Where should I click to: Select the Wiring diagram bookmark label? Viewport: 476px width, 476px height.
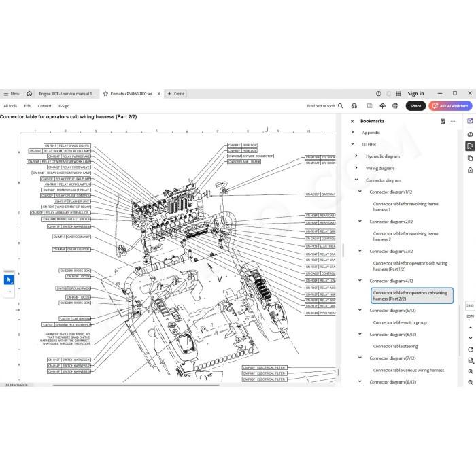click(x=379, y=168)
